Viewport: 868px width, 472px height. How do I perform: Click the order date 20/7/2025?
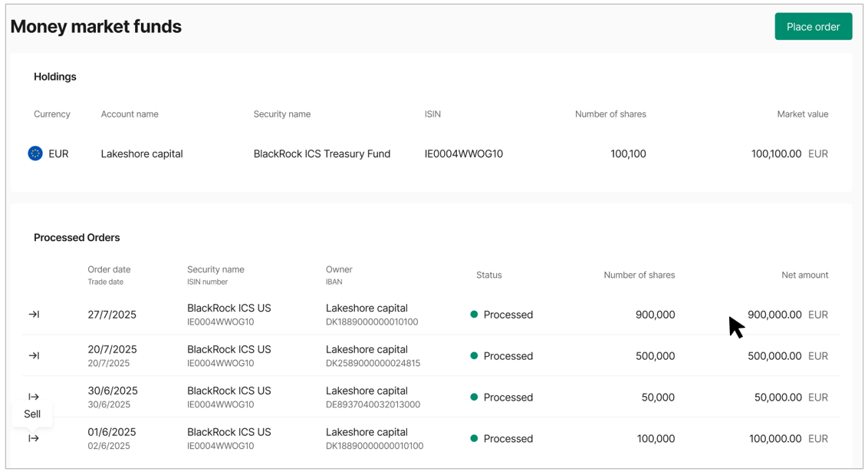pos(112,349)
